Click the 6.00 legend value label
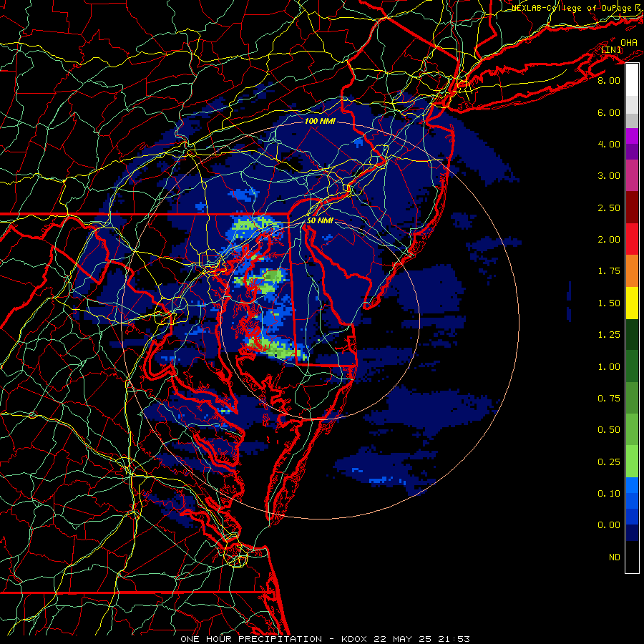The width and height of the screenshot is (644, 644). click(x=609, y=112)
